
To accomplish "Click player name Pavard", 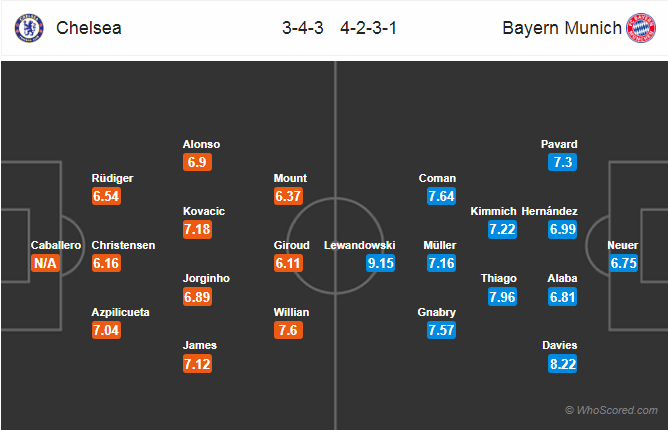I will 559,144.
